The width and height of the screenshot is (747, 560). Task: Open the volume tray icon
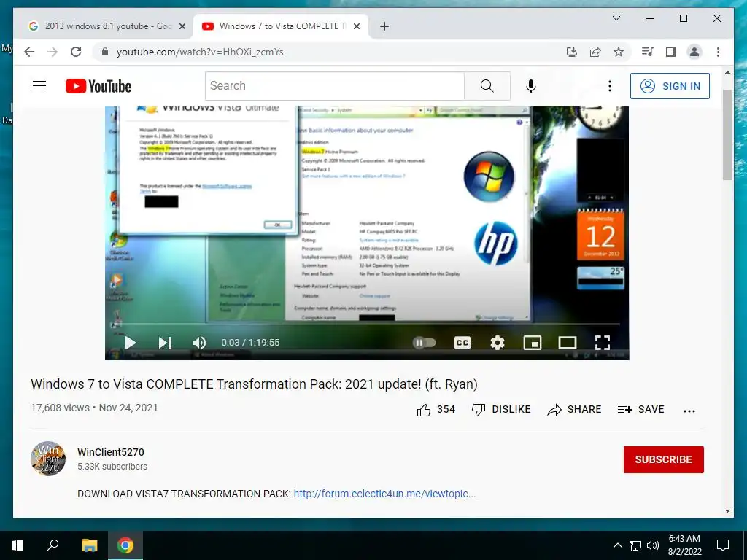653,545
